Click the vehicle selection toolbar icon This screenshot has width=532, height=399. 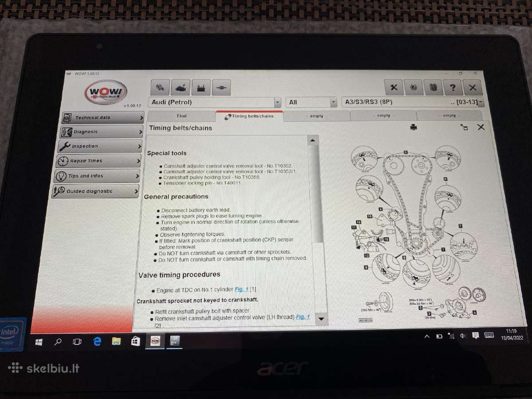point(161,87)
